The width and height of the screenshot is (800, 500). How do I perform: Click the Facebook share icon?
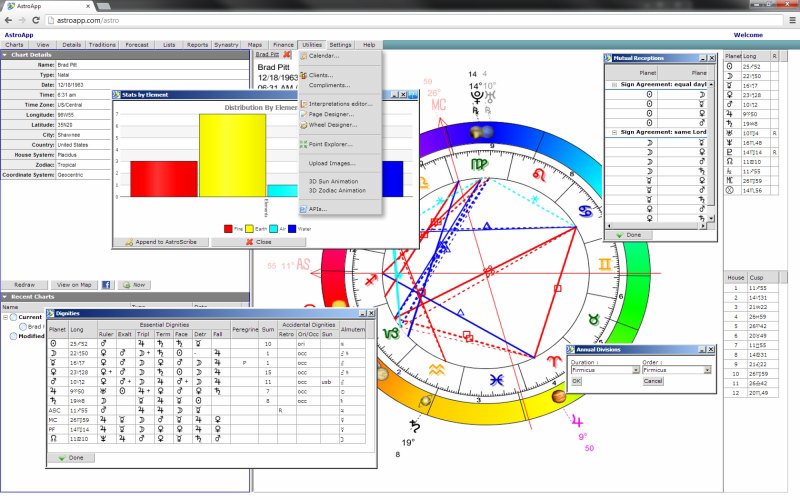click(106, 285)
